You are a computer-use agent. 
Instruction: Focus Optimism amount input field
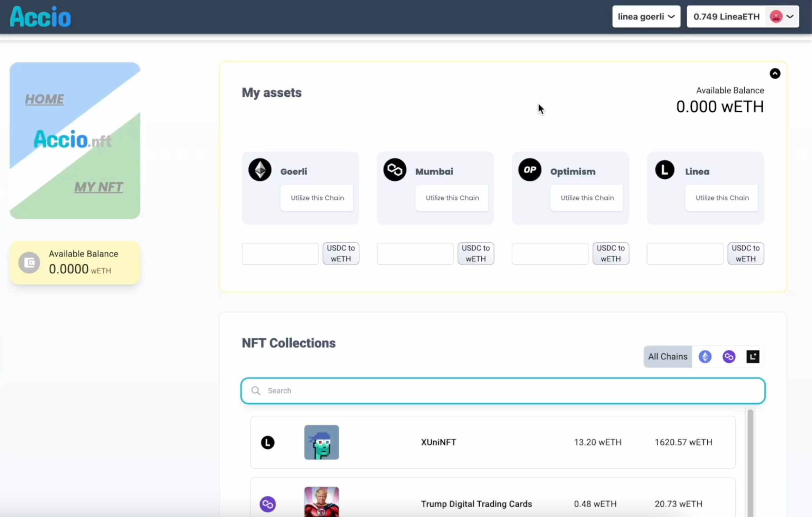click(x=550, y=254)
